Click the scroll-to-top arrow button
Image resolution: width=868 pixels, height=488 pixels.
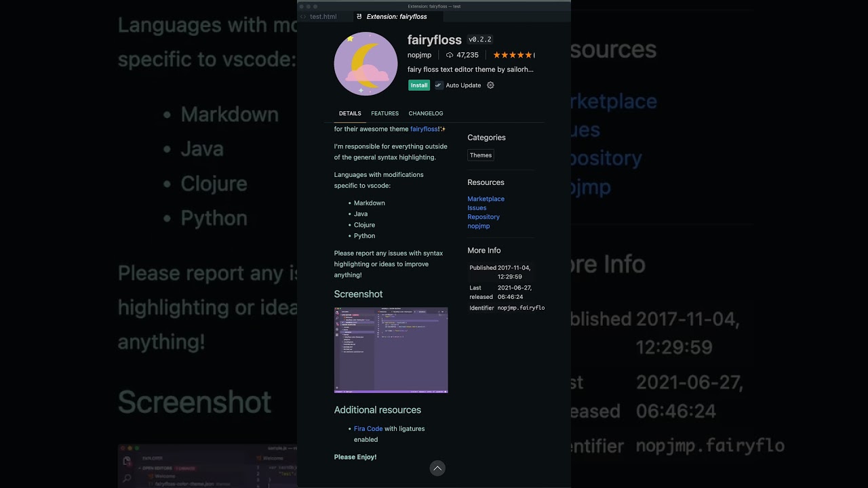click(x=437, y=468)
